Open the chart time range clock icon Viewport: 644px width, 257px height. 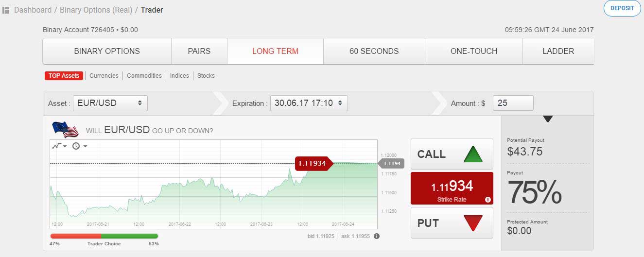click(80, 146)
